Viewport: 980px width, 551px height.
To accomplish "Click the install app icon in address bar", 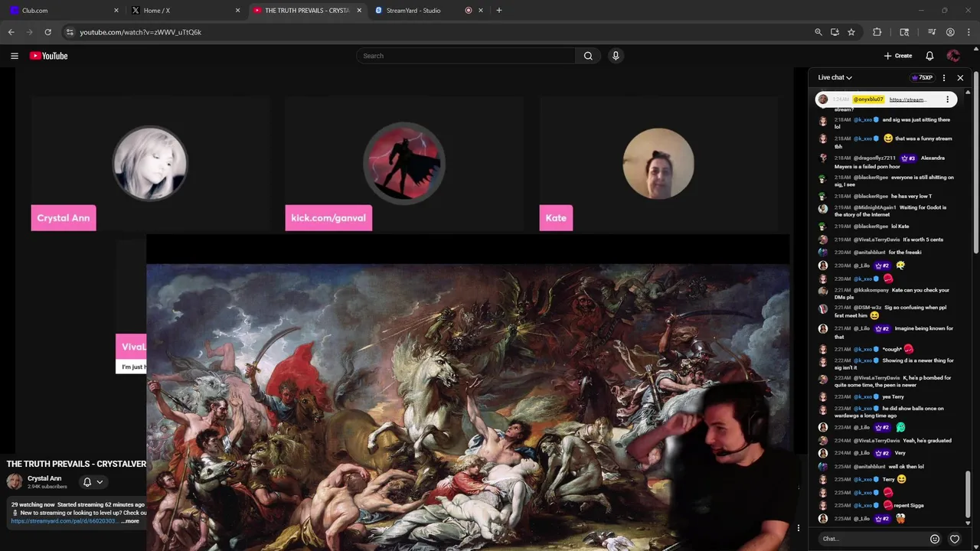I will coord(835,32).
